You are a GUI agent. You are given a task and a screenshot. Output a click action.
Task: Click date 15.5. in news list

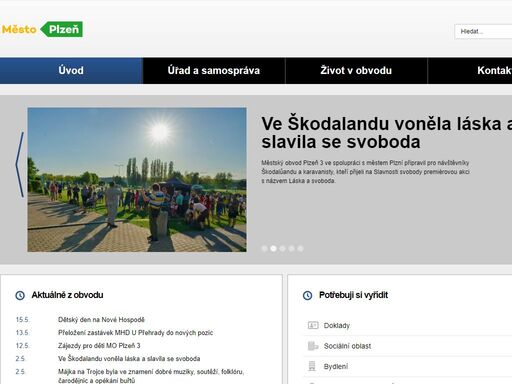(22, 320)
